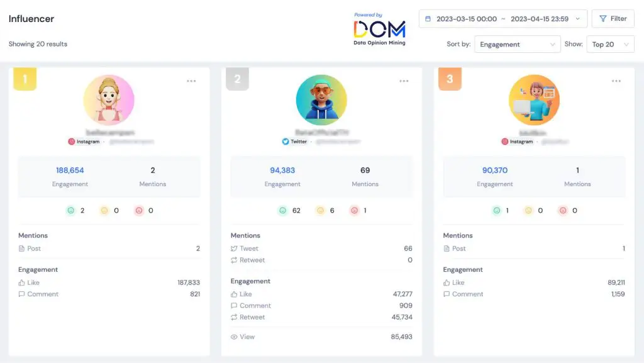Click the DOM Data Opinion Mining logo

379,29
